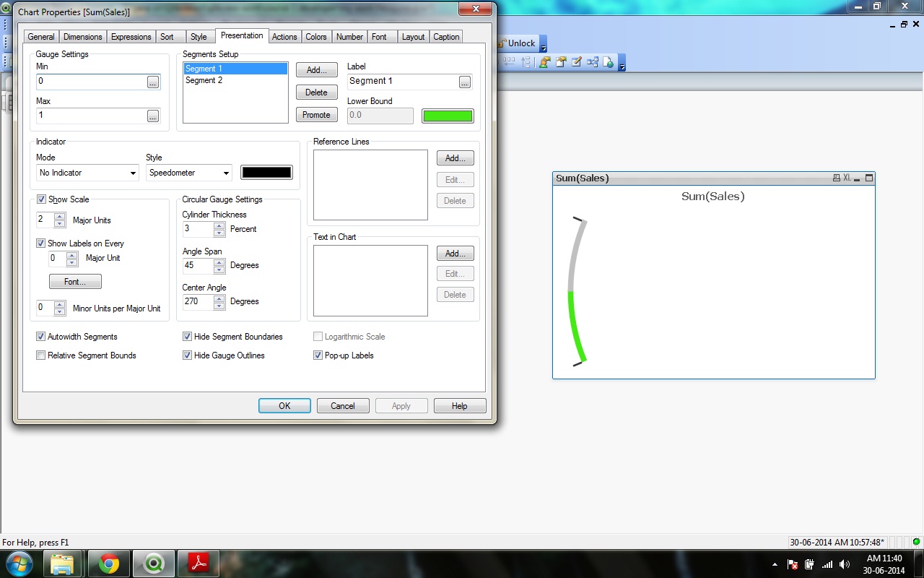Image resolution: width=924 pixels, height=578 pixels.
Task: Toggle Hide Gauge Outlines checkbox
Action: click(188, 355)
